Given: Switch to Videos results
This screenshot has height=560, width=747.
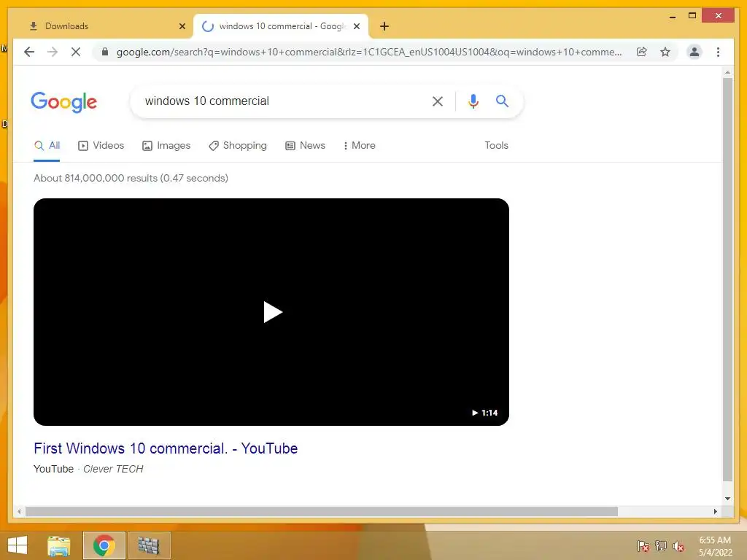Looking at the screenshot, I should [101, 146].
